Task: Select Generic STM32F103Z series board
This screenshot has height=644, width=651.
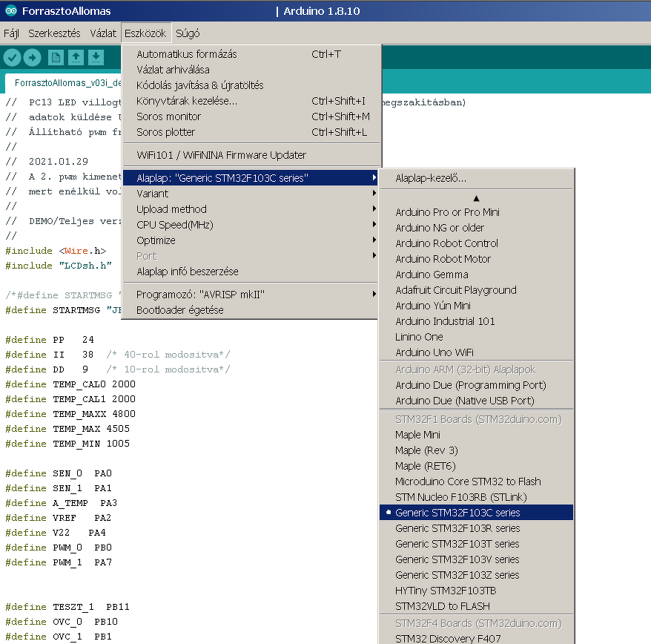Action: coord(476,575)
